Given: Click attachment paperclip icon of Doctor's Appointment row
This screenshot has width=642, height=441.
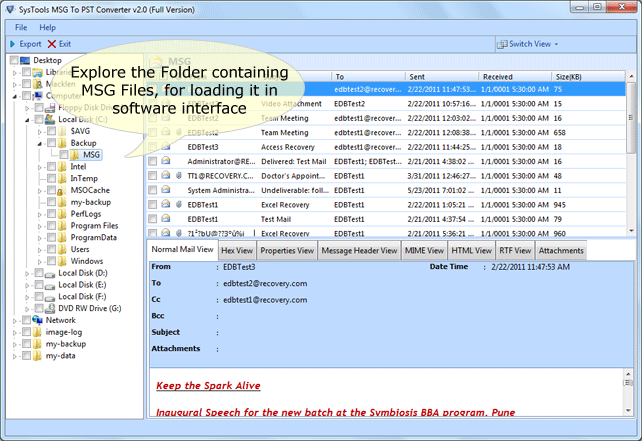Looking at the screenshot, I should pos(179,176).
